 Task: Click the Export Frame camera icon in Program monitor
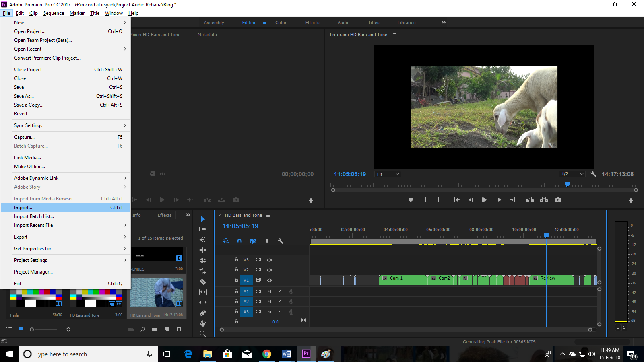pos(558,200)
